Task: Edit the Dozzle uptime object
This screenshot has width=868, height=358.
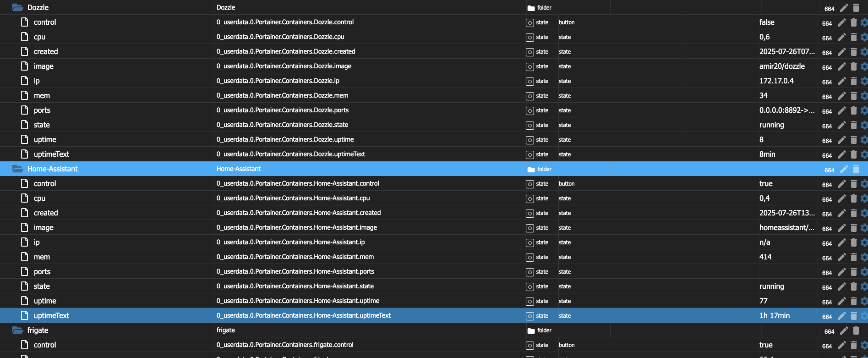Action: 842,140
